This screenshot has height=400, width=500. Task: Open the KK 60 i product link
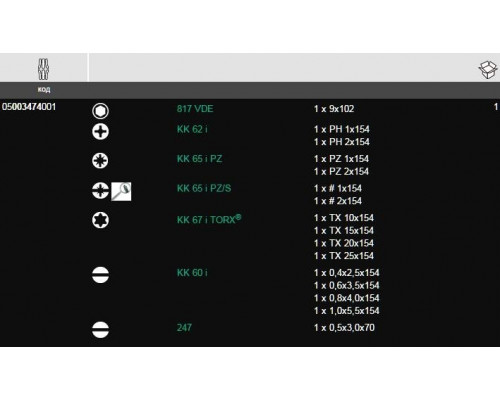192,273
